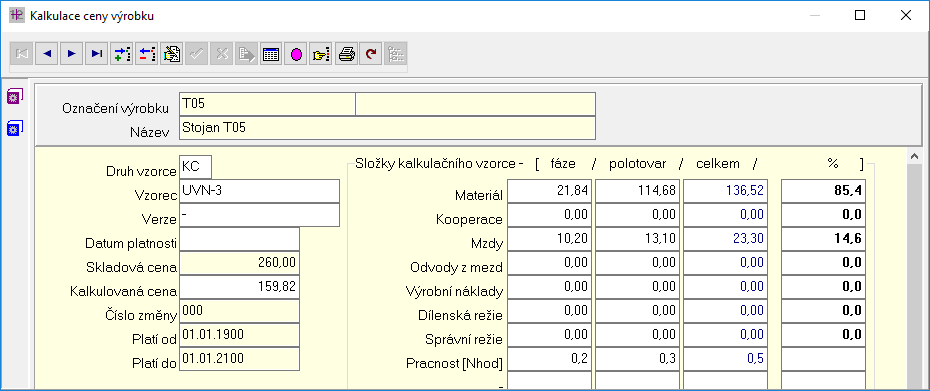Viewport: 930px width, 391px height.
Task: Click the scrollbar up arrow
Action: [x=914, y=155]
